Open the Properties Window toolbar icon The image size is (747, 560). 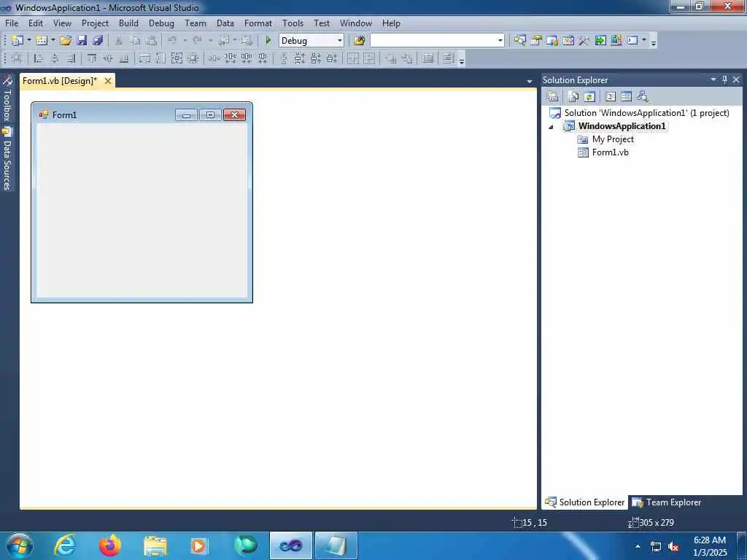(536, 41)
